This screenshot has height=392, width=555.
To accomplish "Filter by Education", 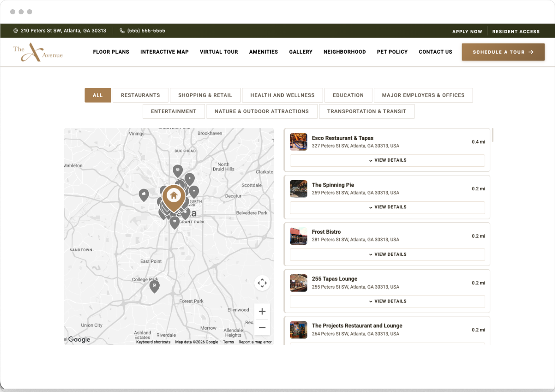I will 348,95.
